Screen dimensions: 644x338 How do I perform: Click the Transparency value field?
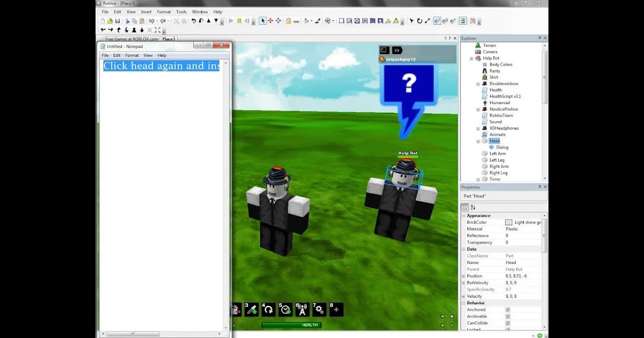point(523,243)
